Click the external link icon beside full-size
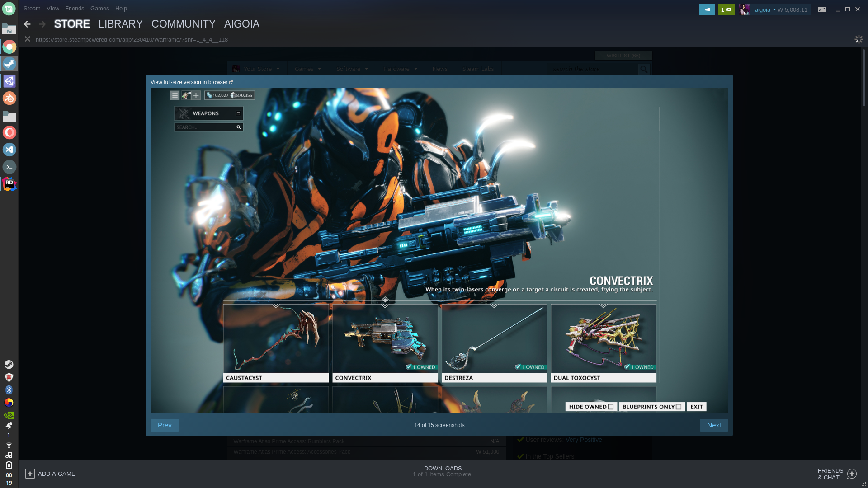The width and height of the screenshot is (868, 488). [231, 82]
